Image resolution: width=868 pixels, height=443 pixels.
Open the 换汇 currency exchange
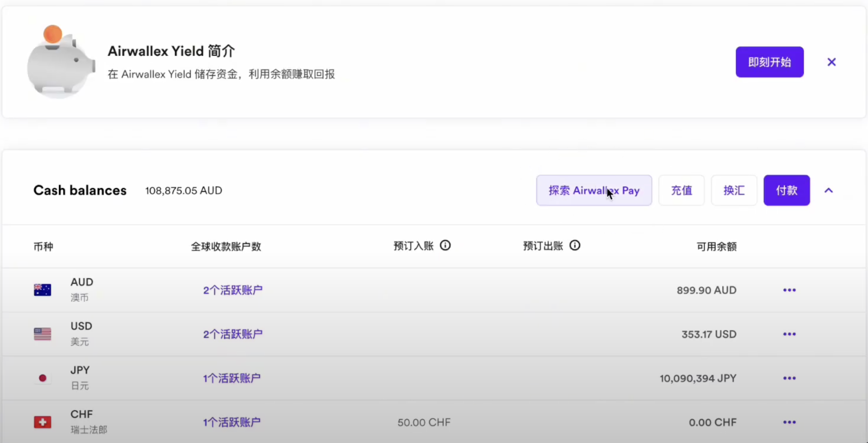pyautogui.click(x=734, y=190)
